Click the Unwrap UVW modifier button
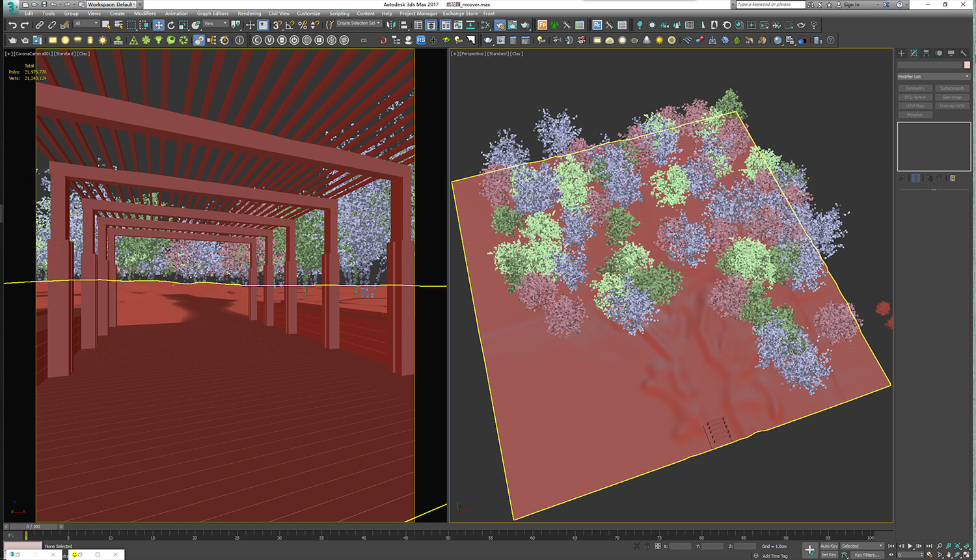976x560 pixels. [x=952, y=106]
